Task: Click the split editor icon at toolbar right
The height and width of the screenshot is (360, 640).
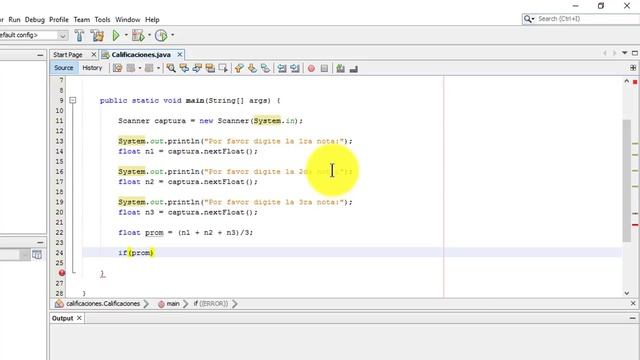Action: click(x=633, y=68)
